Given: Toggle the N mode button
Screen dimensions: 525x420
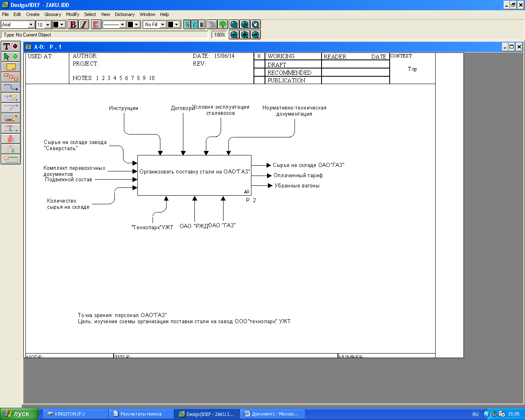Looking at the screenshot, I should (x=187, y=25).
